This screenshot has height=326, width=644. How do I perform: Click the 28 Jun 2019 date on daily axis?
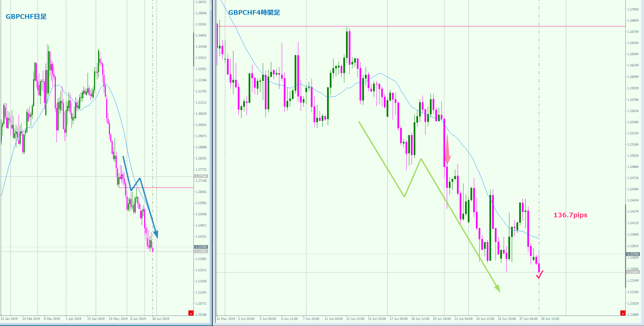(161, 319)
